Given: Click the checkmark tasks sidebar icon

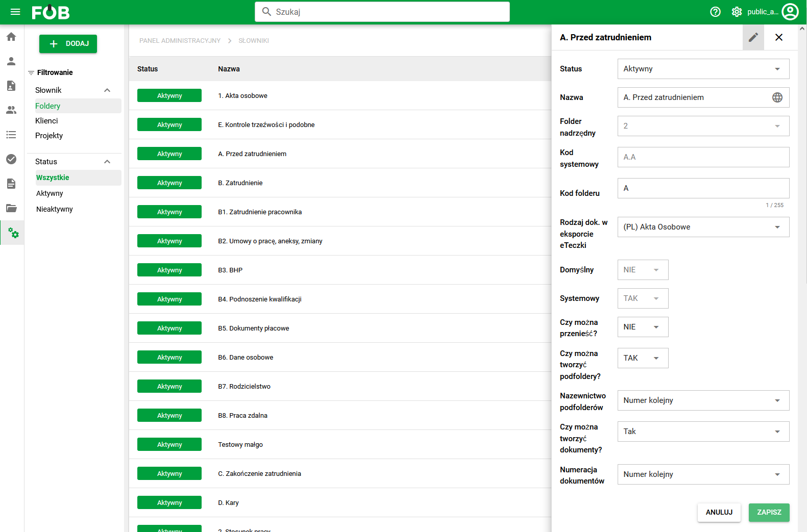Looking at the screenshot, I should [x=11, y=159].
